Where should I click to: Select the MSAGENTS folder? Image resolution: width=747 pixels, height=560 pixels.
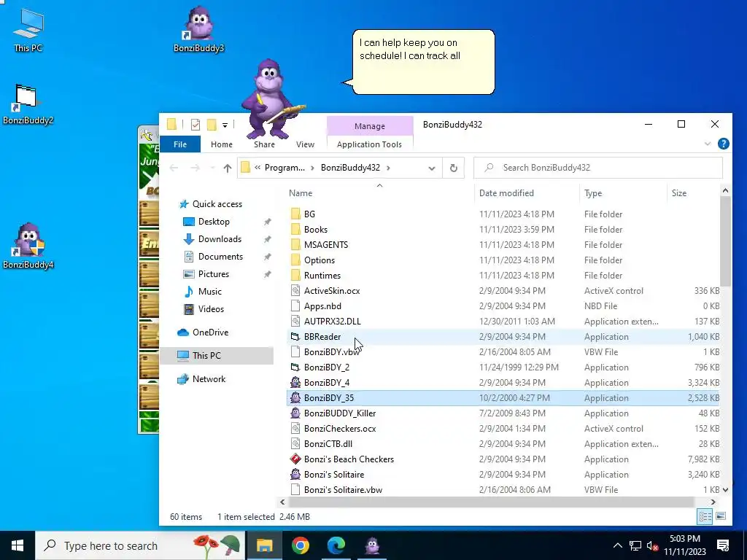point(326,245)
